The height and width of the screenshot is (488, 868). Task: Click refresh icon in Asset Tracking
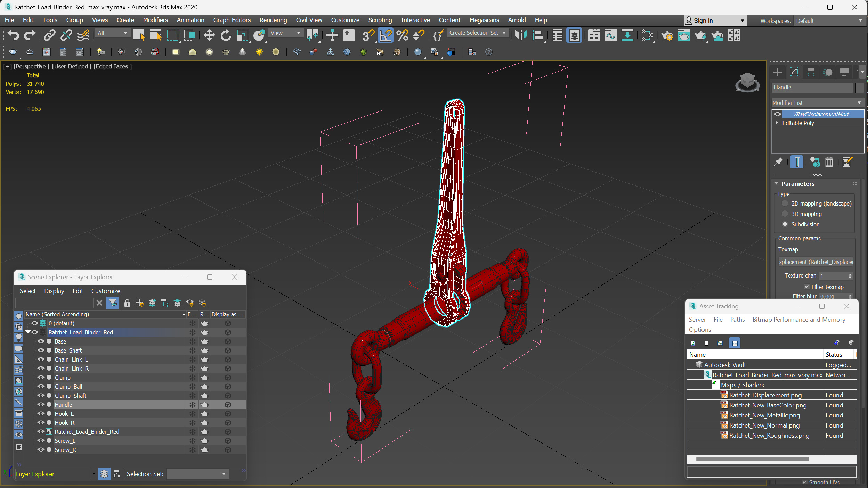pos(693,343)
